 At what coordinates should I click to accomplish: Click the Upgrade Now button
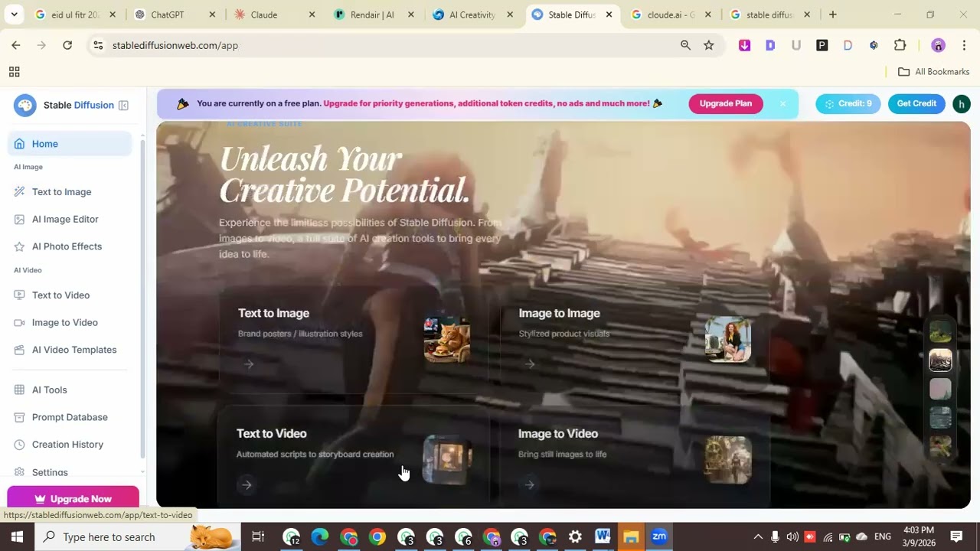[73, 498]
